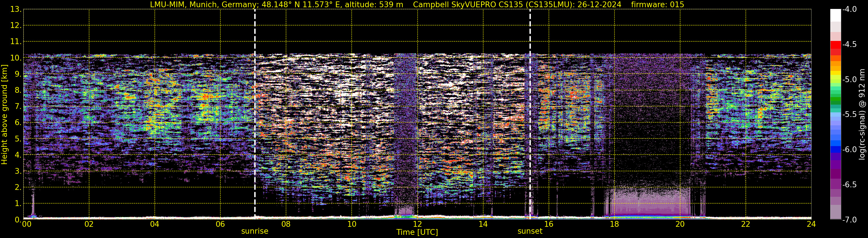Click the colorbar tick label -6.0

(x=850, y=150)
